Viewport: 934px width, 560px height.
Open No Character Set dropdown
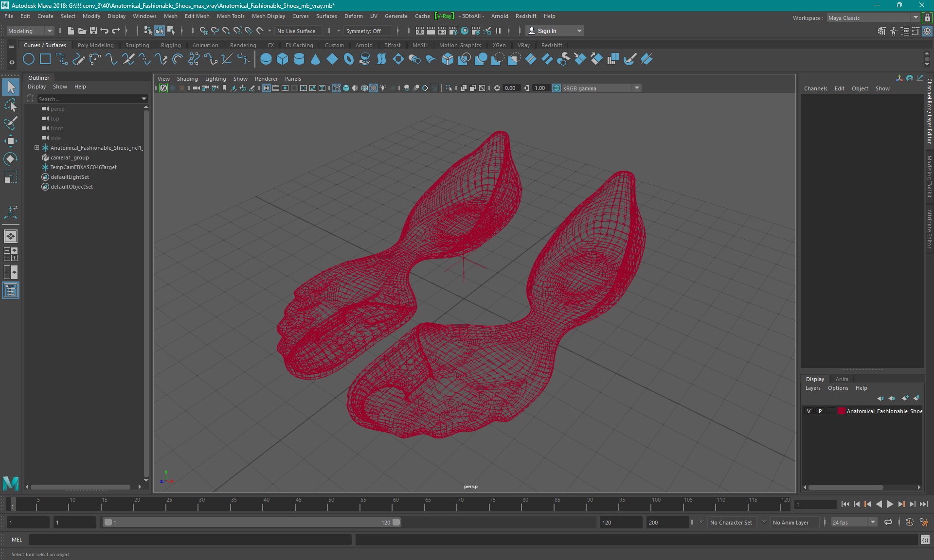coord(731,522)
